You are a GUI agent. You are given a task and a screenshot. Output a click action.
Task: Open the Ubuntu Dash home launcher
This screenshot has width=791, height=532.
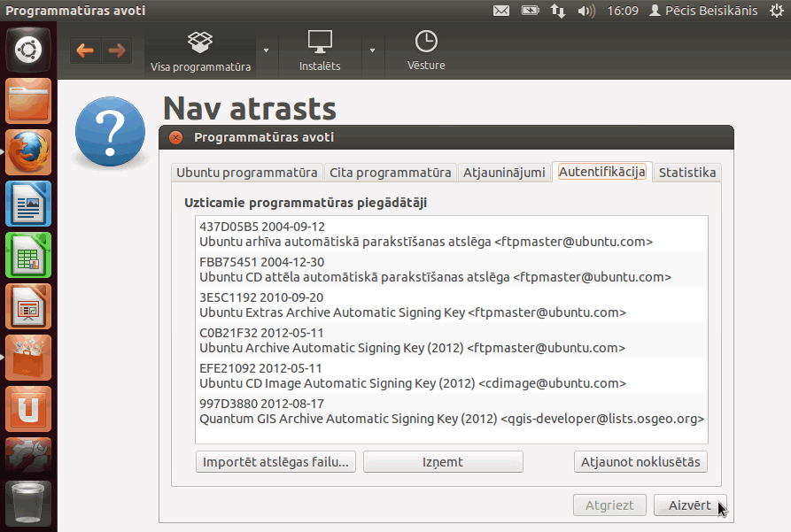28,50
